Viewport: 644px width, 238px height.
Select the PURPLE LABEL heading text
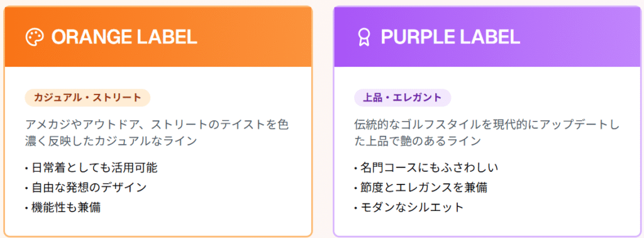click(450, 37)
